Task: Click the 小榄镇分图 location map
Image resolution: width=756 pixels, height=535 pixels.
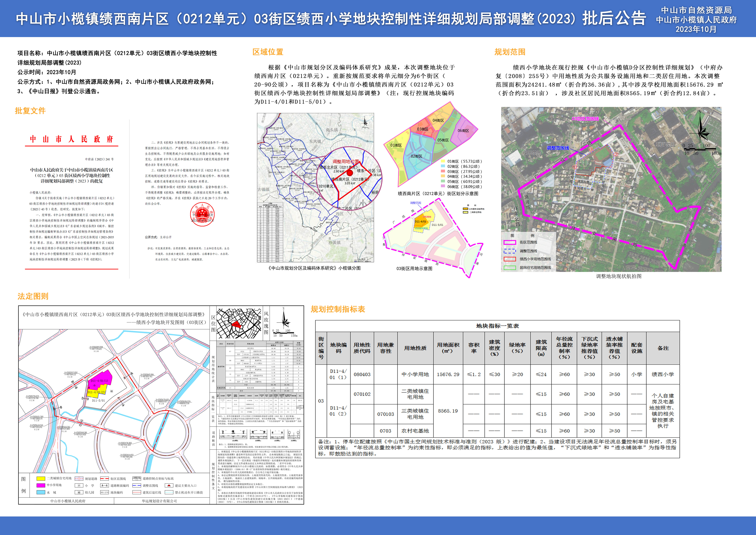Action: pyautogui.click(x=315, y=188)
